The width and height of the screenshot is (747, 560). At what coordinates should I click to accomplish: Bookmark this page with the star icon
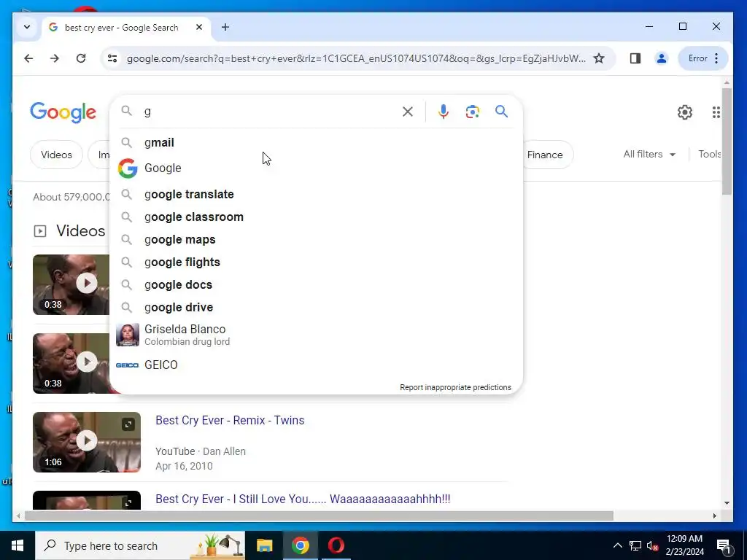click(x=599, y=58)
